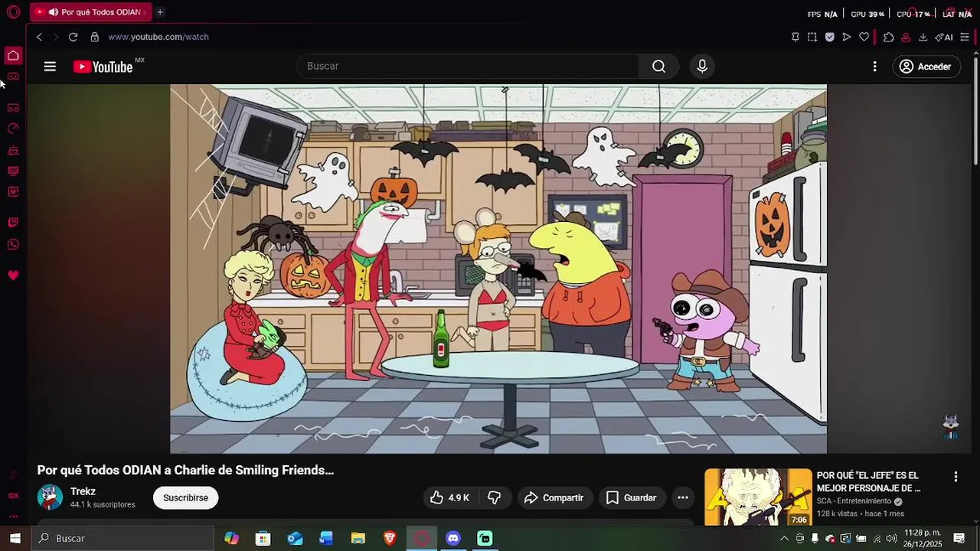Open the volume speaker tray icon
Viewport: 980px width, 551px height.
point(891,539)
